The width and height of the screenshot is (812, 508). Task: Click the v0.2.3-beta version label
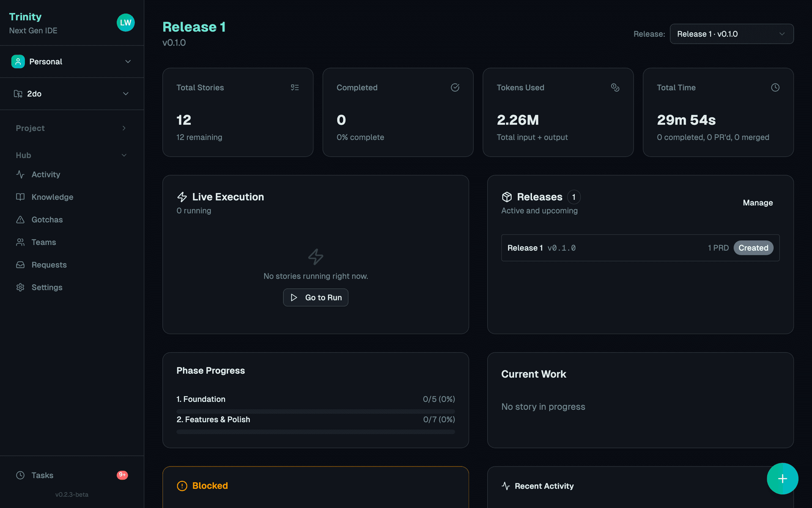[x=72, y=494]
